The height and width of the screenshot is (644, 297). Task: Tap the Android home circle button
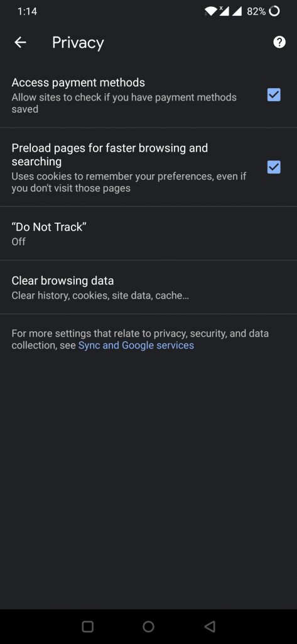[148, 626]
